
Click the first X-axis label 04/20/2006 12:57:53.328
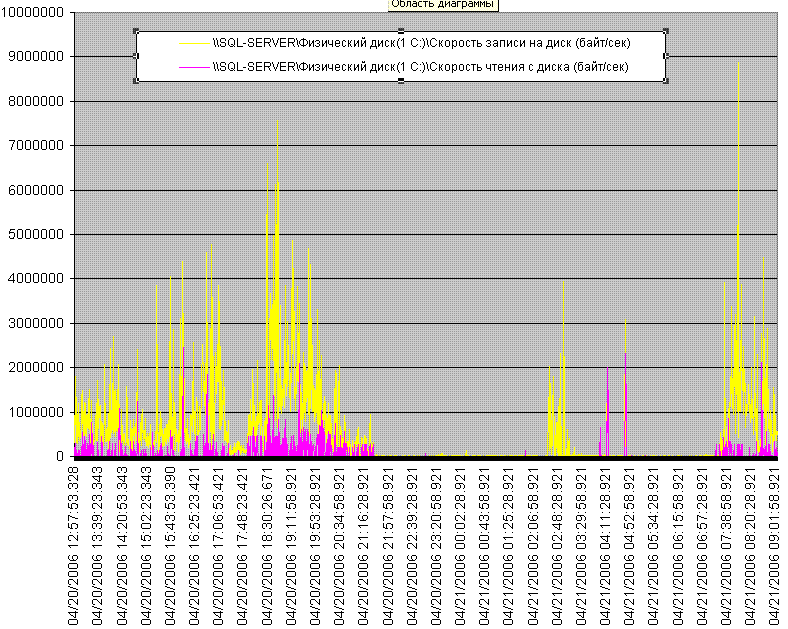tap(75, 545)
